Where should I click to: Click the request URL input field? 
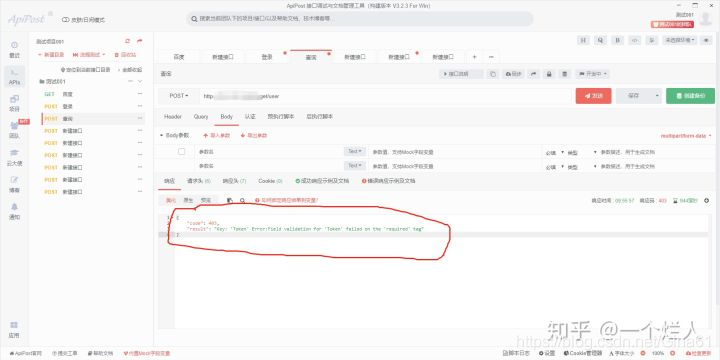385,96
